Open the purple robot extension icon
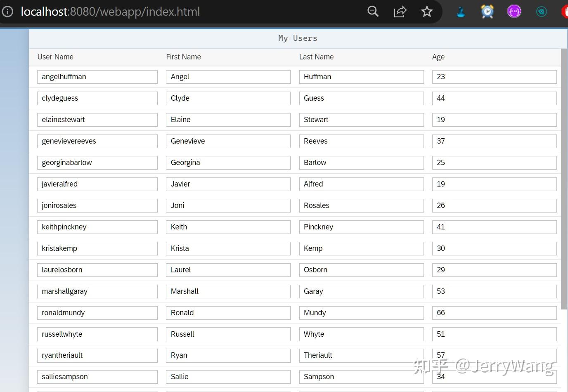Viewport: 568px width, 392px height. tap(514, 12)
